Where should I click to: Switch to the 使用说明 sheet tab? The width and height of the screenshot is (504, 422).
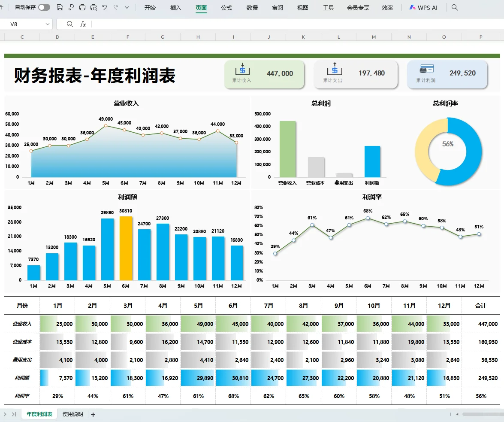pos(72,414)
